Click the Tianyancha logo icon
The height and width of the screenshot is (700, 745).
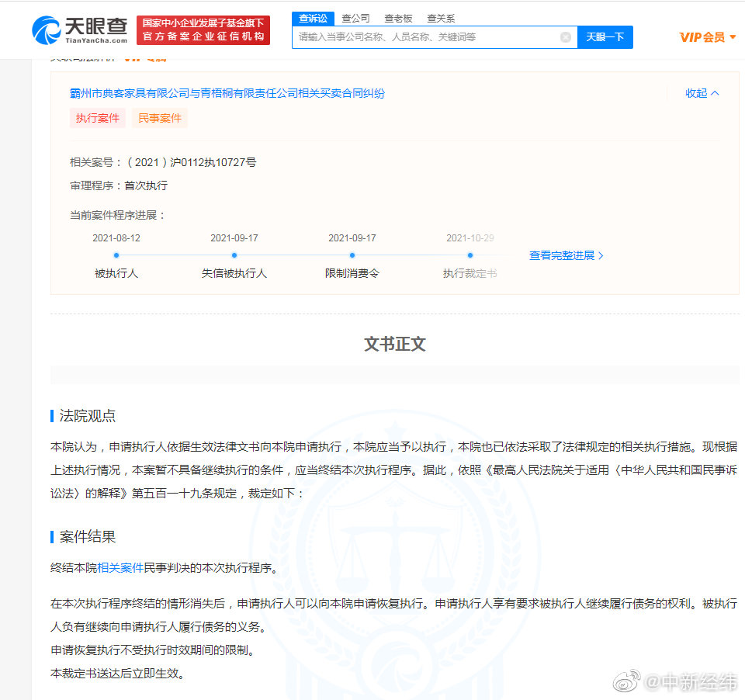pyautogui.click(x=48, y=29)
